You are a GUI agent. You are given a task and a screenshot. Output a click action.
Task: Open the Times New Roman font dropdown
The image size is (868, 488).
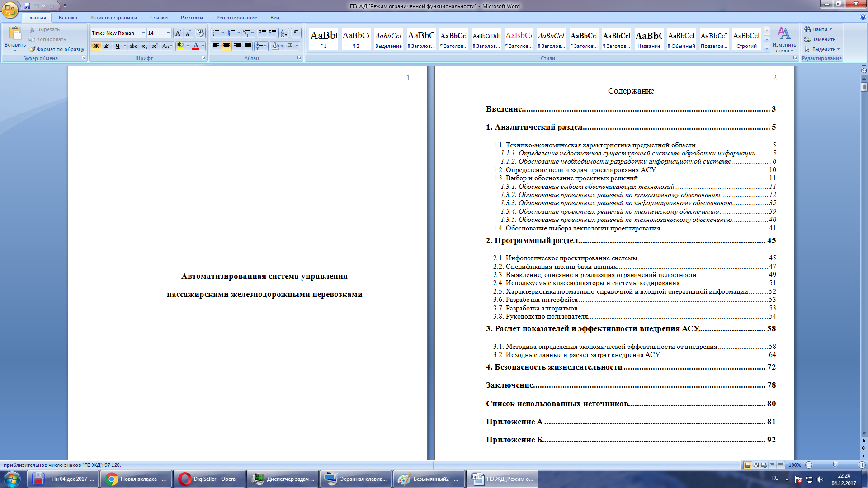(x=143, y=33)
